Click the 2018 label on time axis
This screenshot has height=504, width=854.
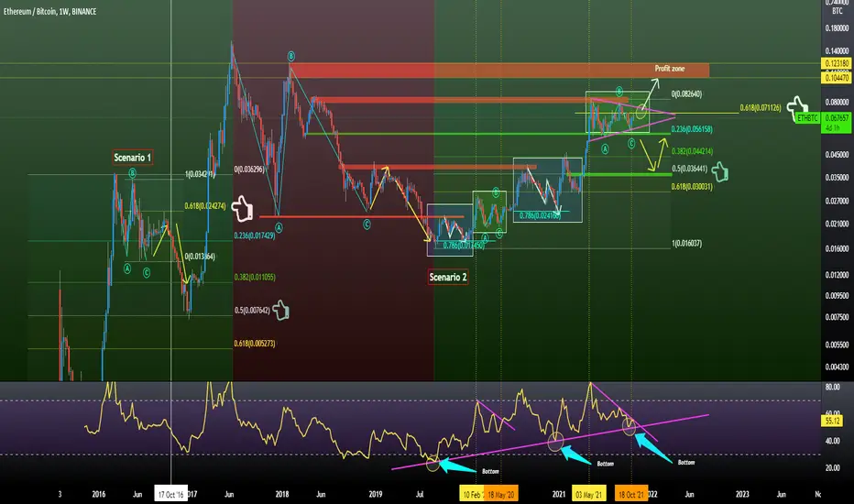pyautogui.click(x=282, y=494)
